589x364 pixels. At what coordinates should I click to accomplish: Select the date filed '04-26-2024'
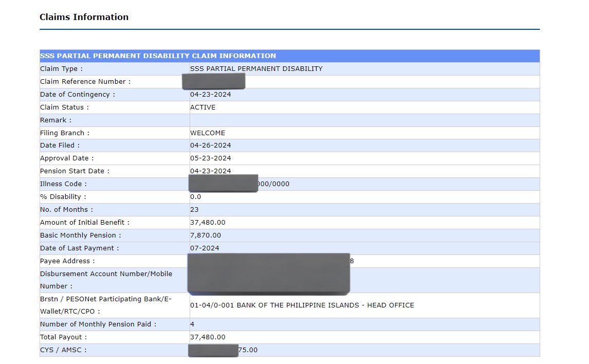[x=210, y=145]
